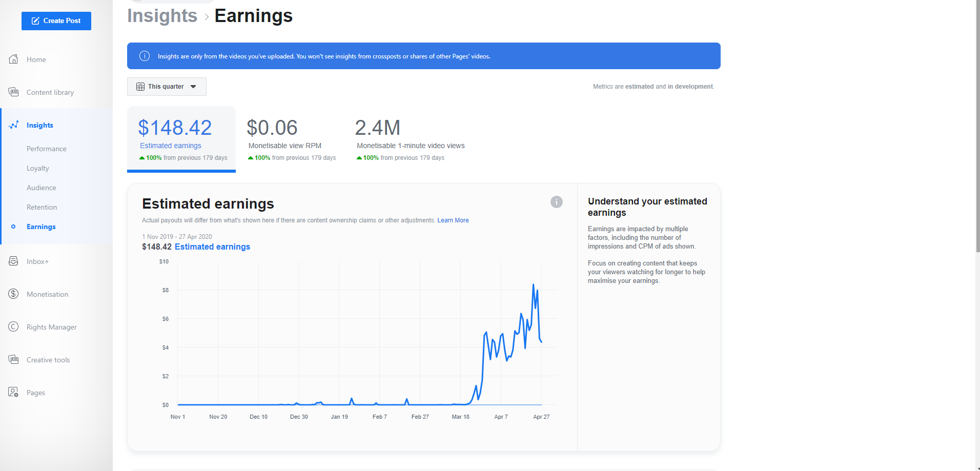Open Monetisation section
This screenshot has height=471, width=980.
[x=48, y=294]
